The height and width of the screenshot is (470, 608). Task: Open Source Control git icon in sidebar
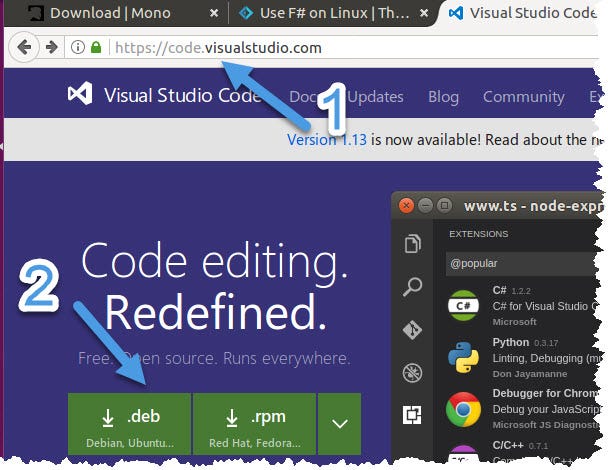pos(413,330)
